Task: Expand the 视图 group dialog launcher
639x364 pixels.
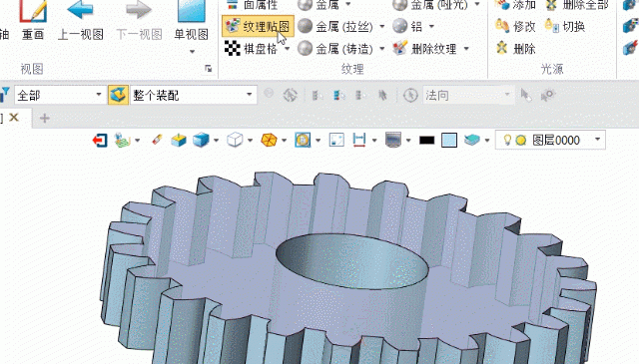Action: pos(209,69)
